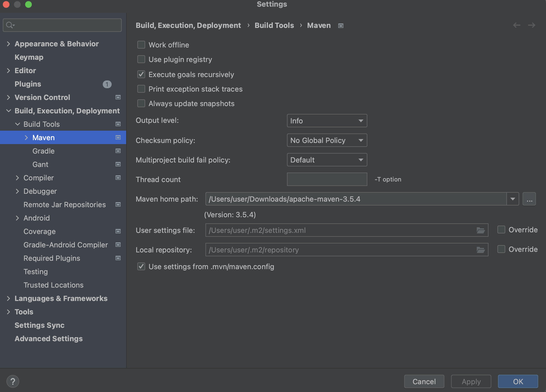The image size is (546, 392).
Task: Browse folder for Local repository
Action: [481, 250]
